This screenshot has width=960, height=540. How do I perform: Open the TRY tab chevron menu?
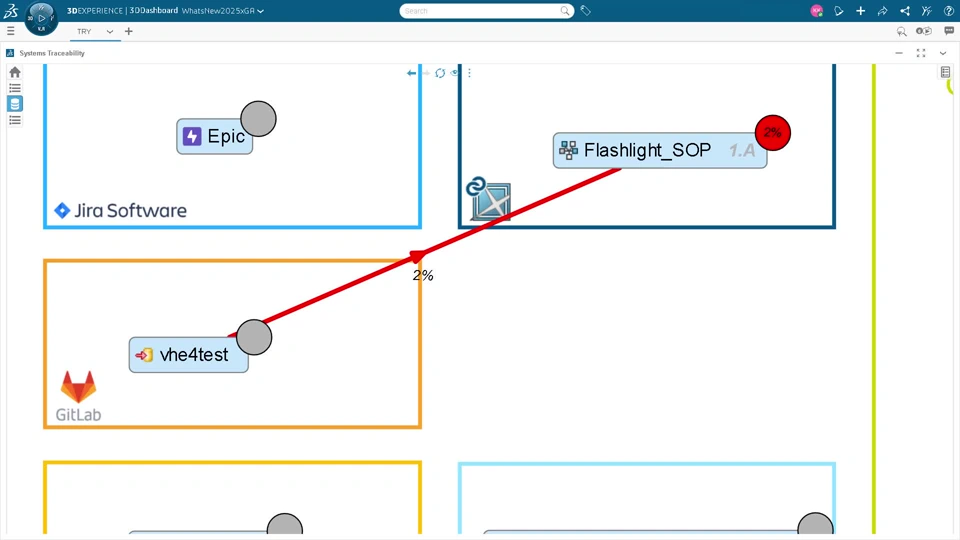click(110, 31)
